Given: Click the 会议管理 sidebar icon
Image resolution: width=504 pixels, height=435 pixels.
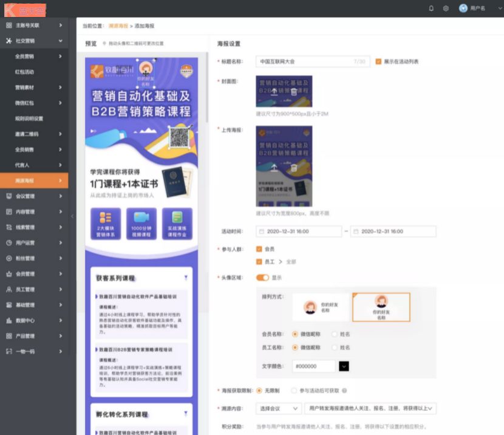Looking at the screenshot, I should tap(9, 196).
